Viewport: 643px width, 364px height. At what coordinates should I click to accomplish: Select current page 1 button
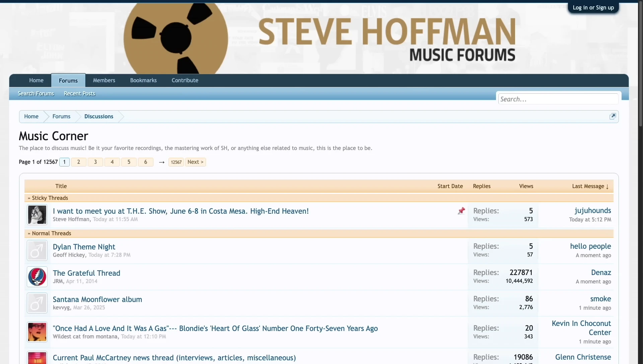point(64,162)
